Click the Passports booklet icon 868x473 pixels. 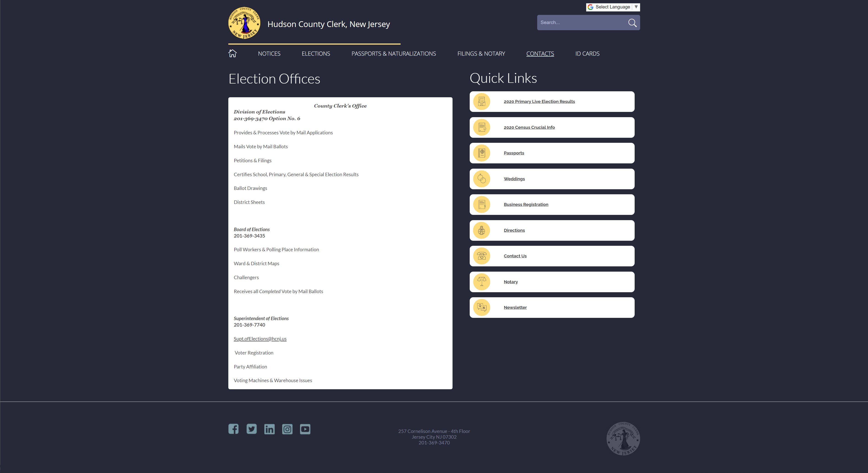[482, 153]
